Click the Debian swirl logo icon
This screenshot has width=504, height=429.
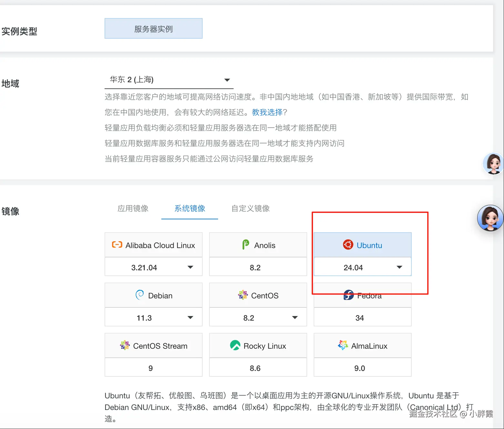[x=140, y=295]
